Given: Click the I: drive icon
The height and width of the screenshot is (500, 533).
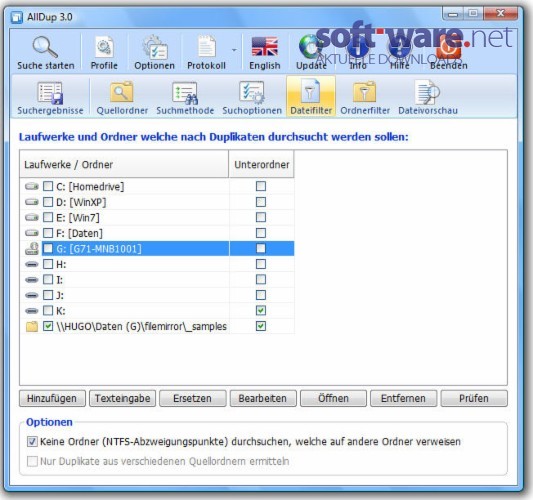Looking at the screenshot, I should point(32,280).
